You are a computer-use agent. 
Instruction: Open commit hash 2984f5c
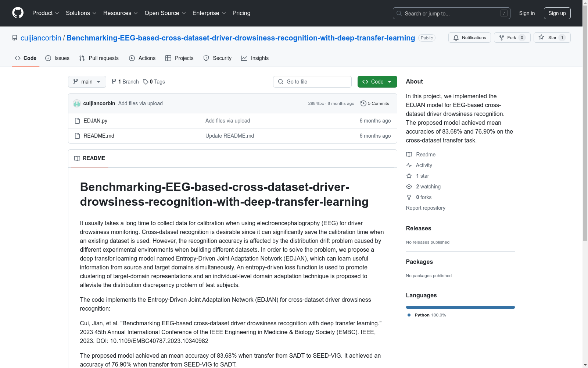(316, 103)
